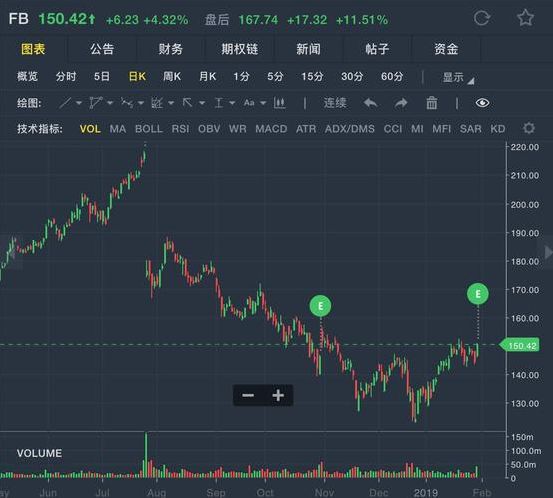Switch to 图表 chart tab
The width and height of the screenshot is (553, 498).
coord(33,49)
